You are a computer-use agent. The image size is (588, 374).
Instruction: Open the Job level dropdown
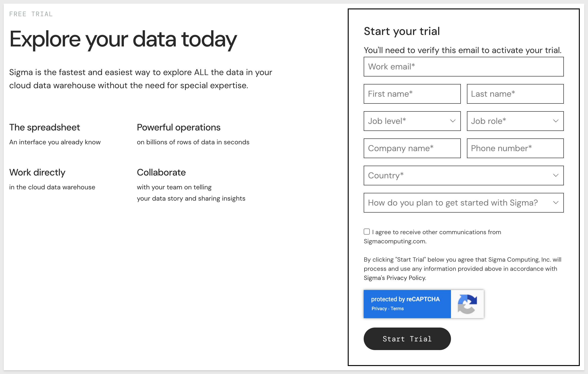pos(412,121)
